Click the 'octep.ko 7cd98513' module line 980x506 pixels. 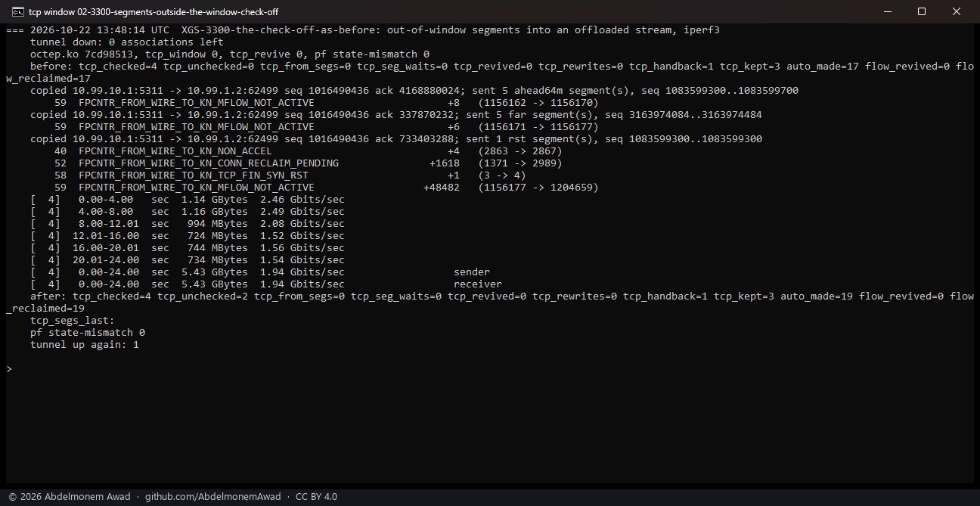[230, 54]
